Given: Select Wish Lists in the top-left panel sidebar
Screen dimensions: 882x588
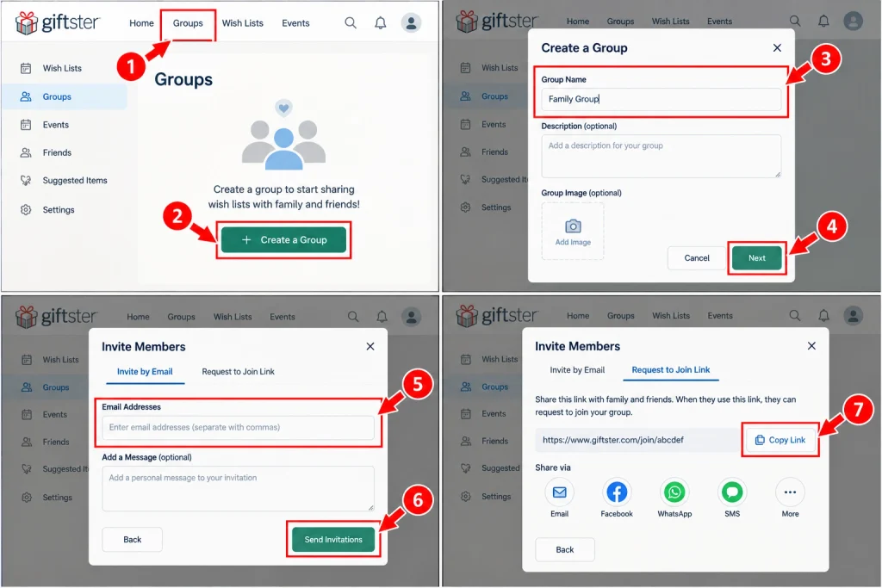Looking at the screenshot, I should click(x=62, y=68).
